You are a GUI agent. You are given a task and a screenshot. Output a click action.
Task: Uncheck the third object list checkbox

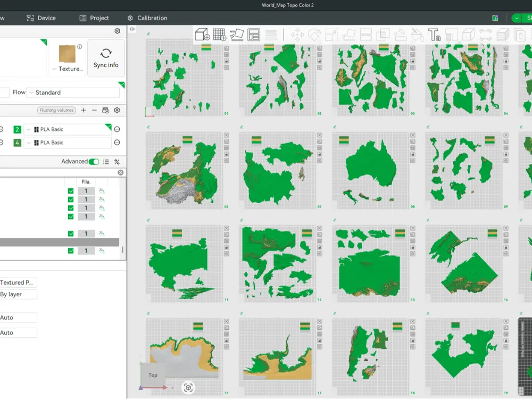tap(71, 208)
